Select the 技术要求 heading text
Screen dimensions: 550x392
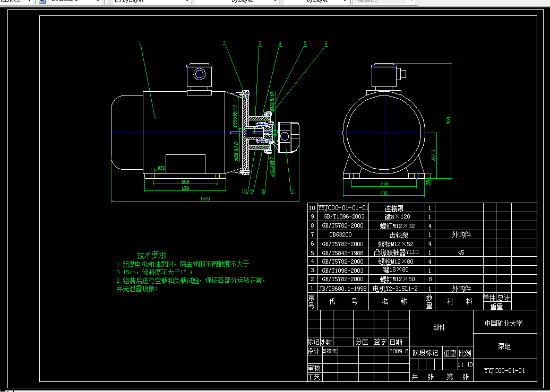pyautogui.click(x=151, y=255)
